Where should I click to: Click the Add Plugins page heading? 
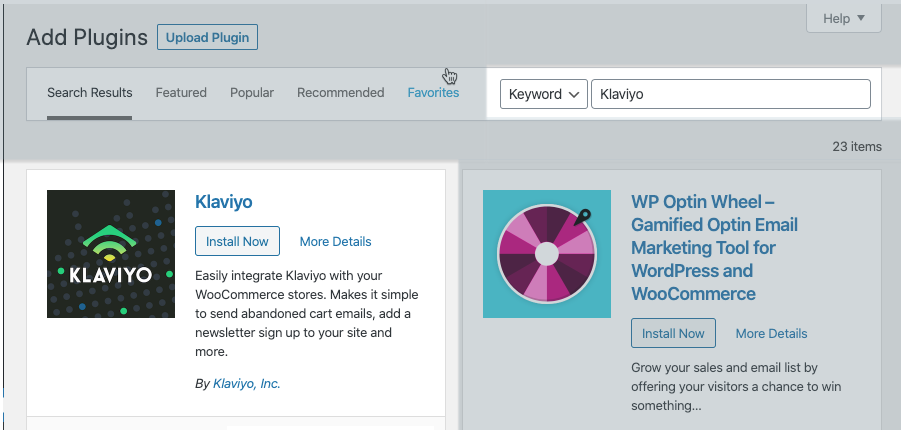[87, 38]
